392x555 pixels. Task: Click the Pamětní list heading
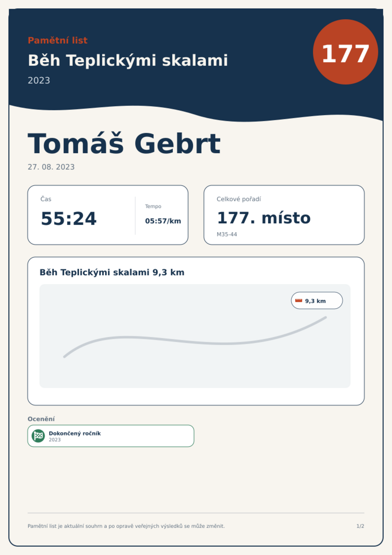(x=58, y=40)
